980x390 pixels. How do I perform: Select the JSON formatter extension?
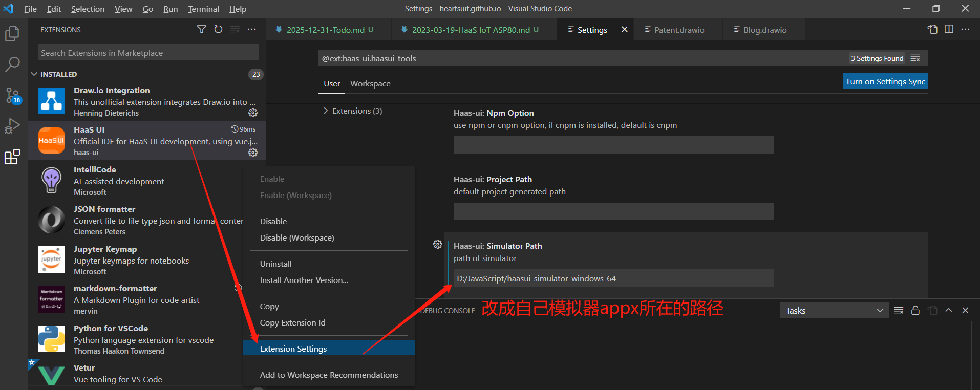coord(135,220)
